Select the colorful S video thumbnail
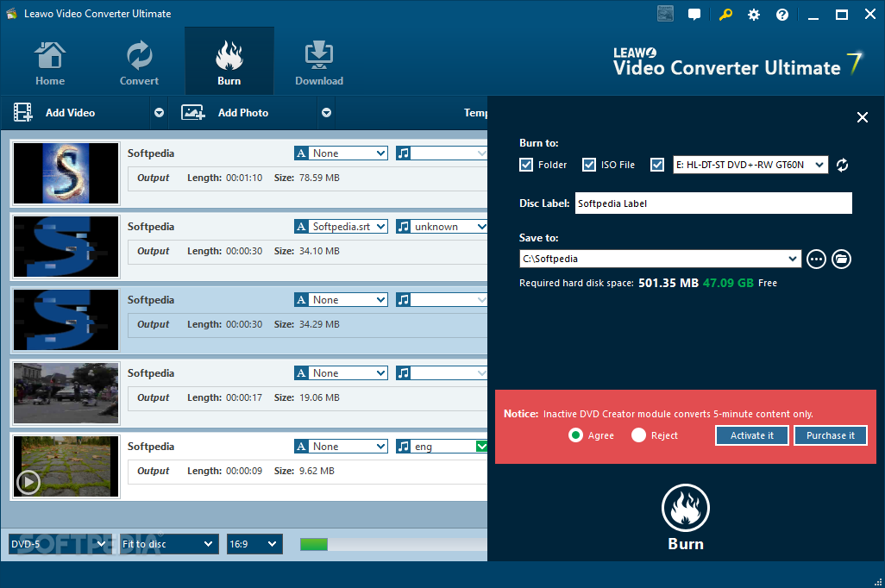Viewport: 885px width, 588px height. [x=66, y=173]
